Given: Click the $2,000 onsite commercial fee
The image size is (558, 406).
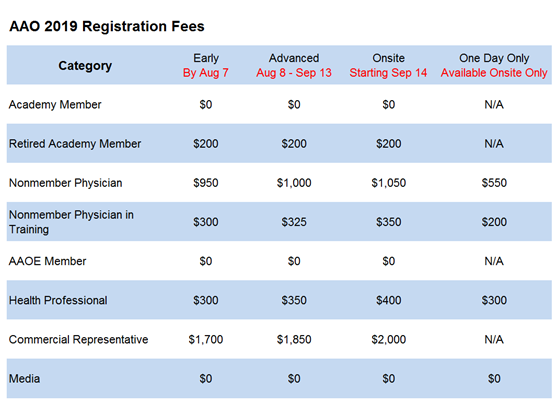Looking at the screenshot, I should [x=389, y=339].
